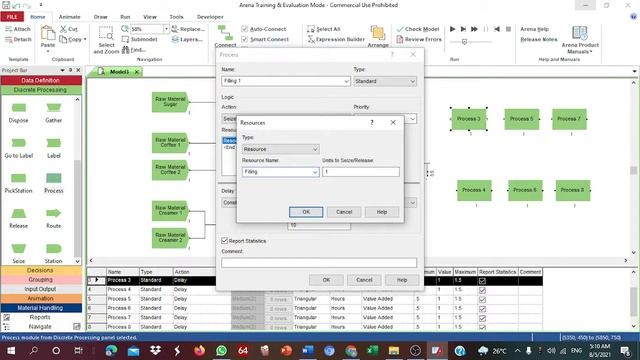Open the Arrange tool
Viewport: 640px width, 360px height.
pos(378,36)
